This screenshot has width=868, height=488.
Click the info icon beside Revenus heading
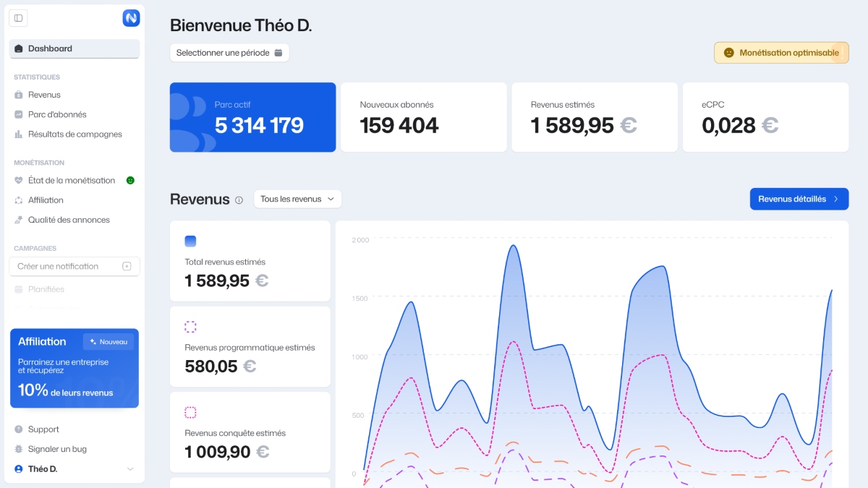pyautogui.click(x=239, y=200)
